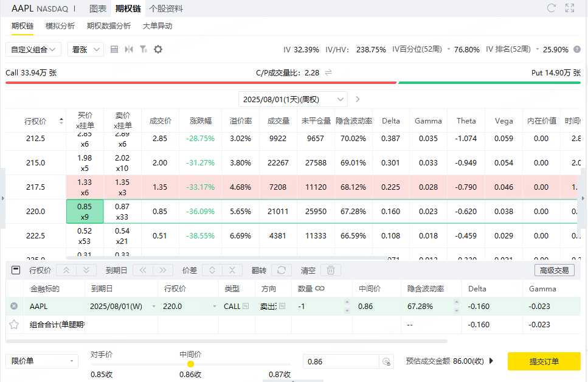Use the order table horizontal scrollbar
Viewport: 588px width, 382px height.
(226, 341)
